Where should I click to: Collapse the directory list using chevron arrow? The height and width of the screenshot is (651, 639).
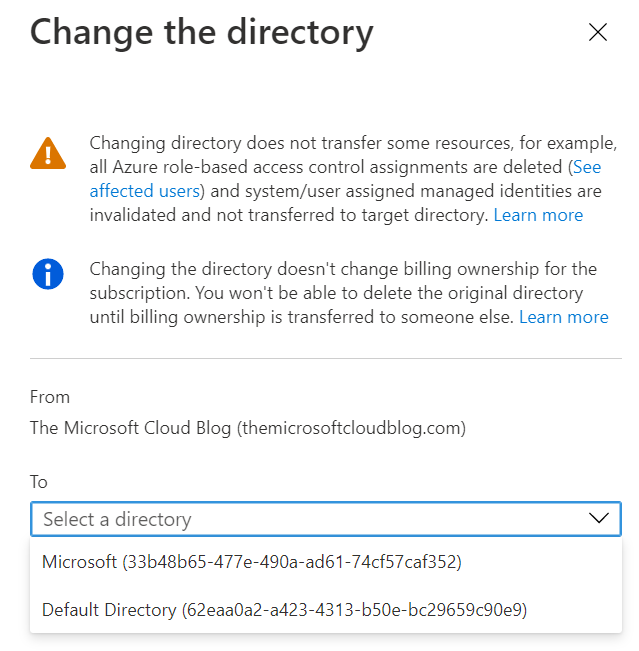[599, 518]
